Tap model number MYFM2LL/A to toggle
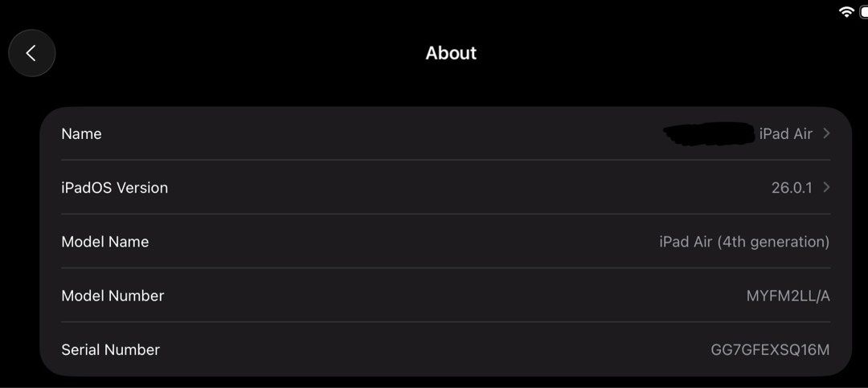This screenshot has width=868, height=388. click(x=788, y=296)
